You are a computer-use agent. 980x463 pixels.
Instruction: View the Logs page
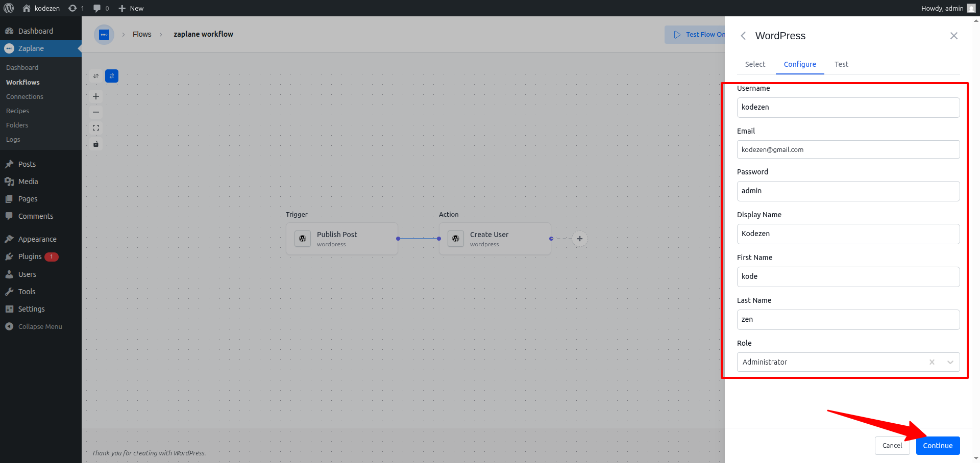13,139
